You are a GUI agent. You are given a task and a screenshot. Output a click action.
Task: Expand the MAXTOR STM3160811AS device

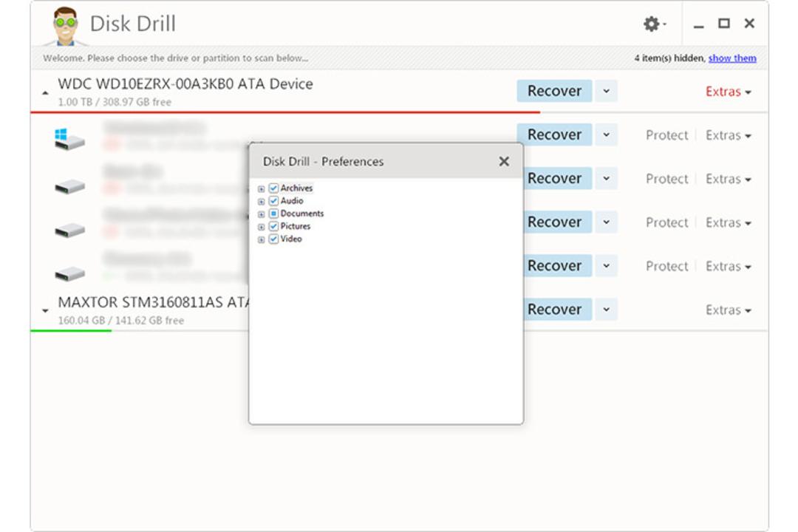click(45, 310)
